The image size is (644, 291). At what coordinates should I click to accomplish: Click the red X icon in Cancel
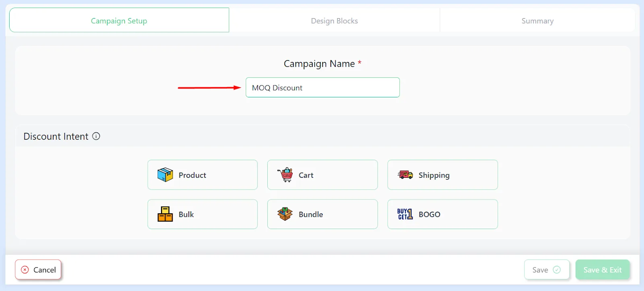pos(25,270)
